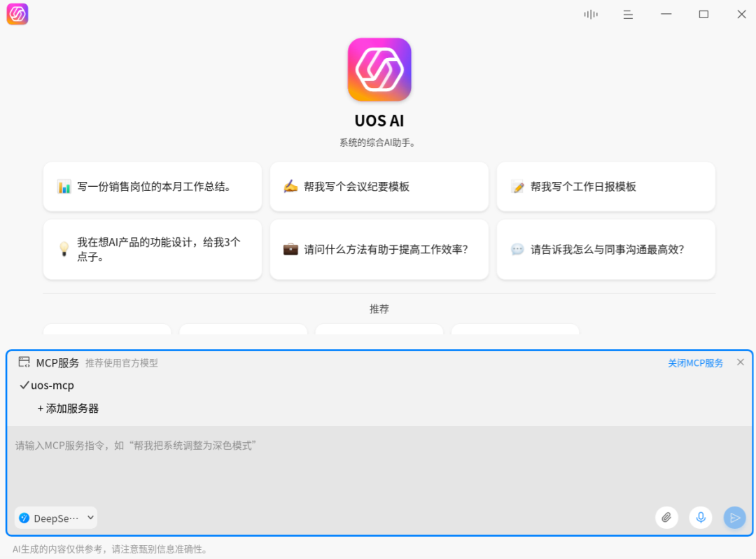Focus the MCP服务指令 input field
756x559 pixels.
click(379, 465)
